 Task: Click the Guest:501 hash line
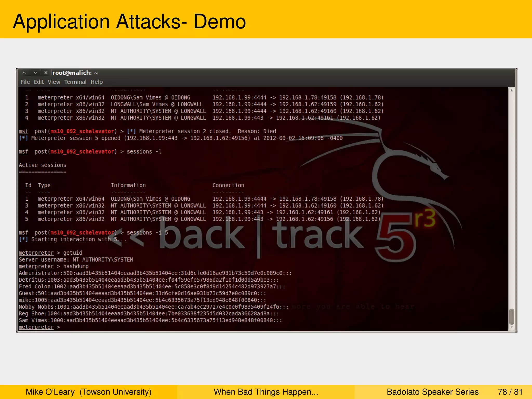[x=142, y=294]
